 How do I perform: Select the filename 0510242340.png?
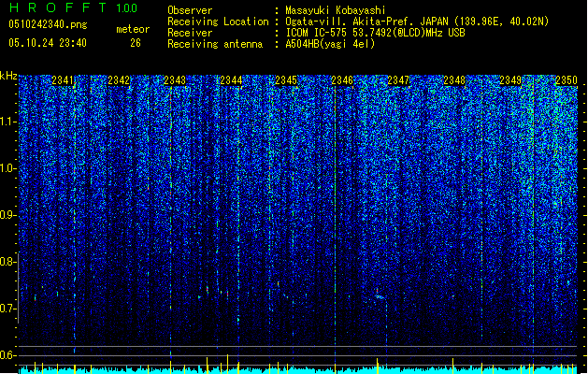(48, 24)
